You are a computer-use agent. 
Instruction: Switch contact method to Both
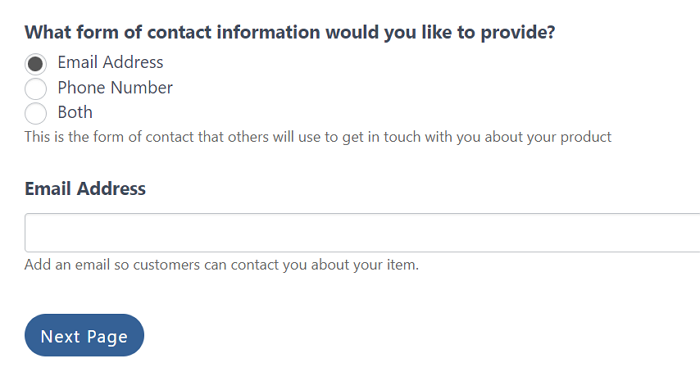point(35,113)
